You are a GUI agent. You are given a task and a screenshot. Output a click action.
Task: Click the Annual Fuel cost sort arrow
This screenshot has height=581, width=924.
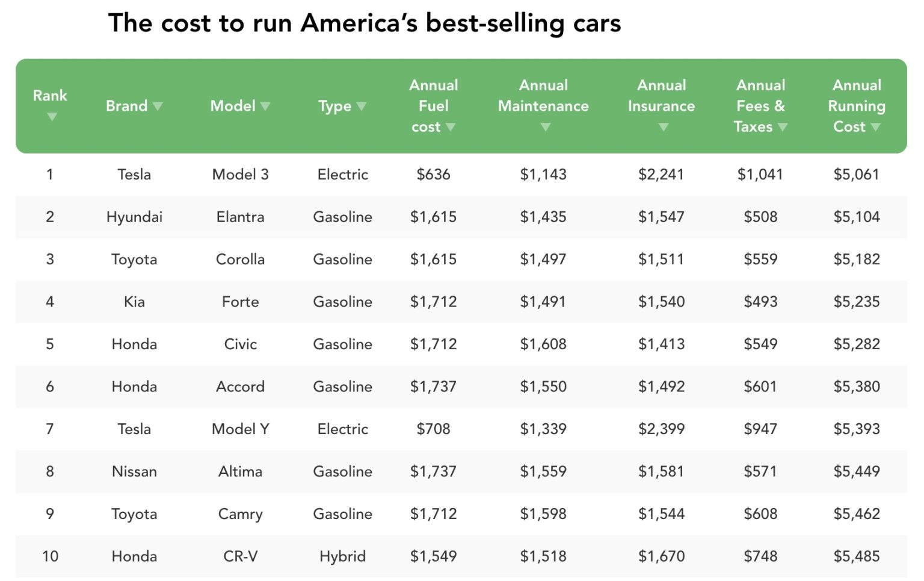(451, 127)
